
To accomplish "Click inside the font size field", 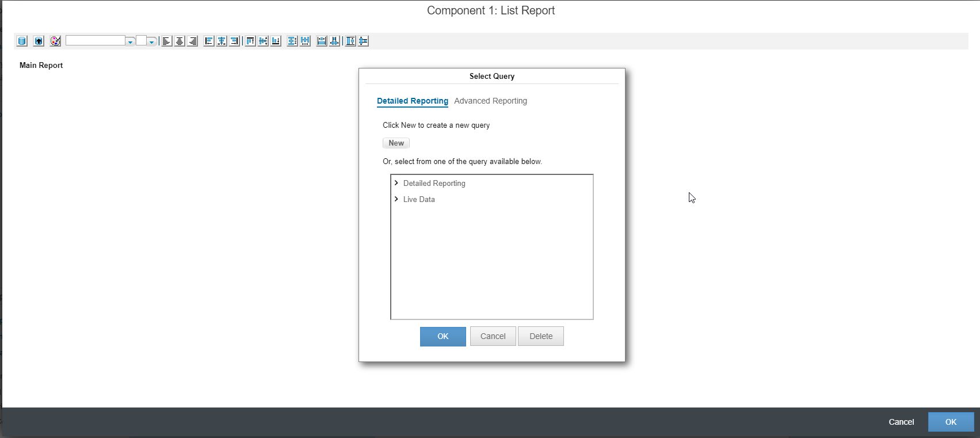I will [141, 40].
